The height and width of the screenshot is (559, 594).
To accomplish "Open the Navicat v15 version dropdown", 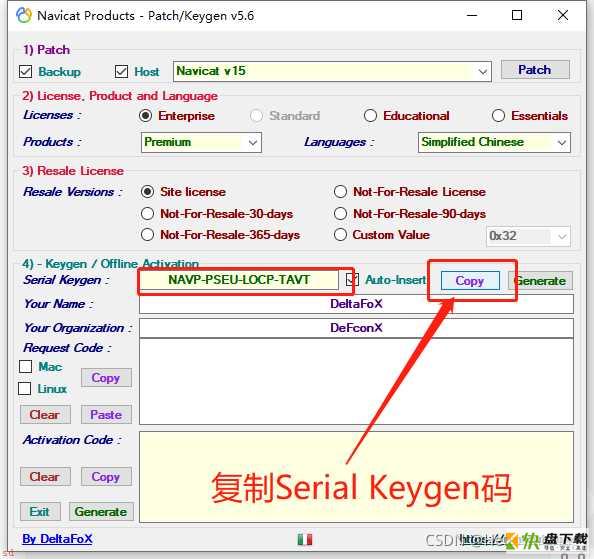I will tap(332, 71).
